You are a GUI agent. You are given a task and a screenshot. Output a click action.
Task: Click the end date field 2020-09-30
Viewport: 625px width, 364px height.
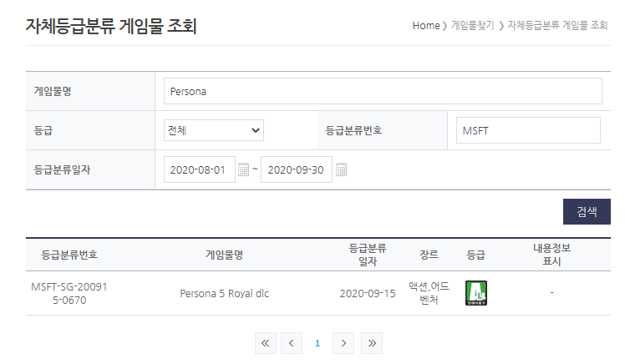pyautogui.click(x=296, y=169)
